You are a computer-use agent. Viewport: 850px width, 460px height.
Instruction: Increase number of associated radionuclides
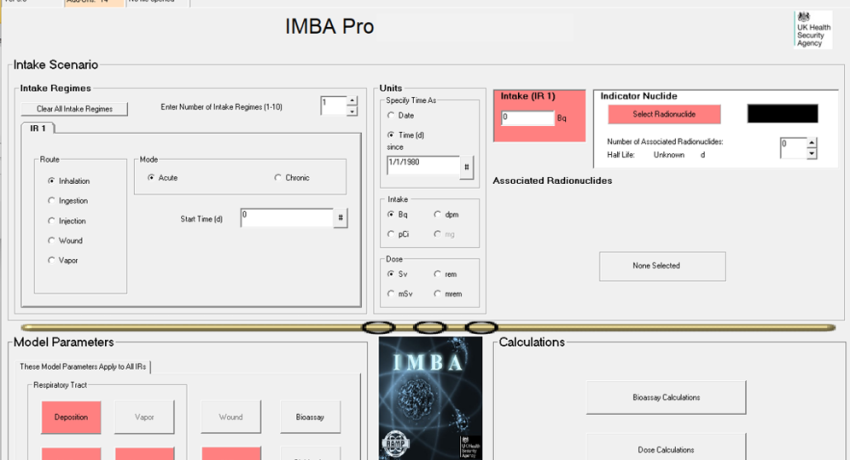pyautogui.click(x=812, y=143)
